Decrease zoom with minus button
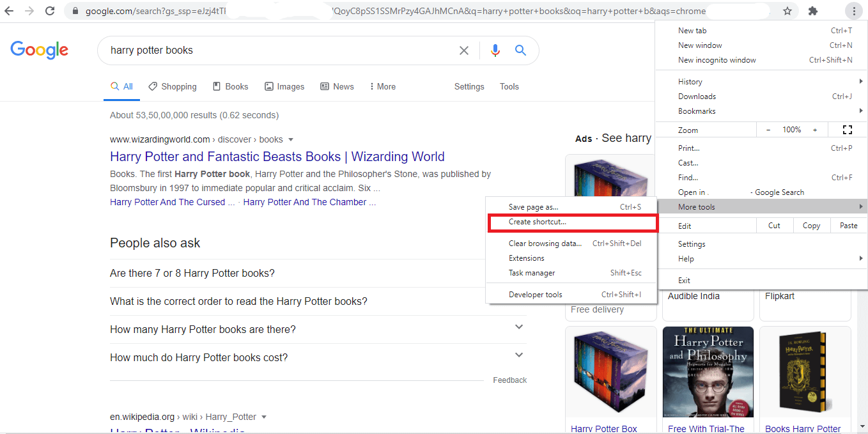This screenshot has height=434, width=868. coord(768,130)
